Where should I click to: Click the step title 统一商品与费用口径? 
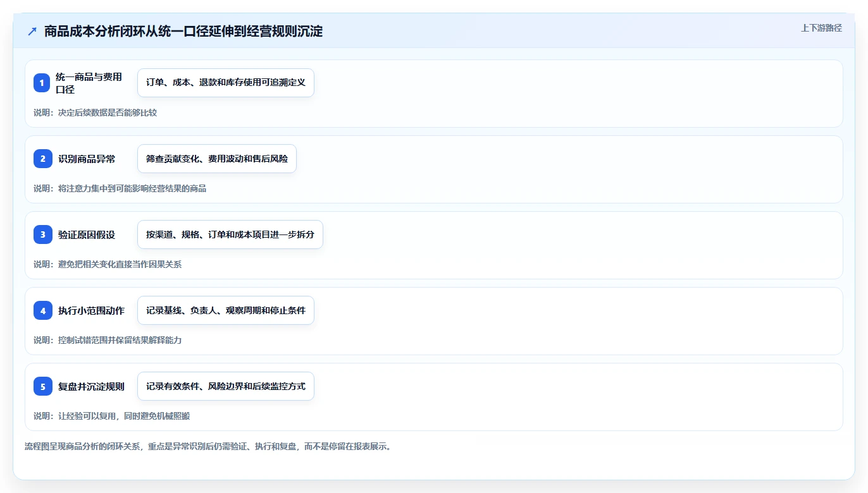(x=89, y=83)
